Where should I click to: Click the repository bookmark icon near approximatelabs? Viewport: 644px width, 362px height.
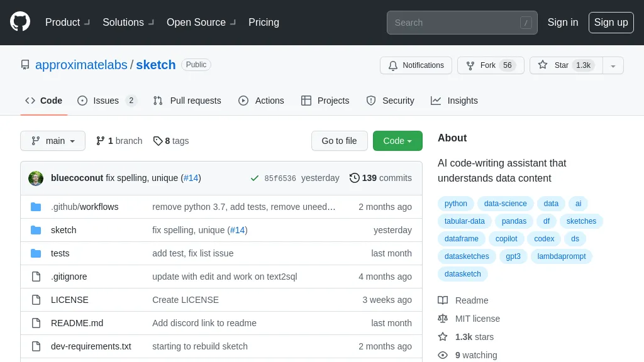pos(25,65)
